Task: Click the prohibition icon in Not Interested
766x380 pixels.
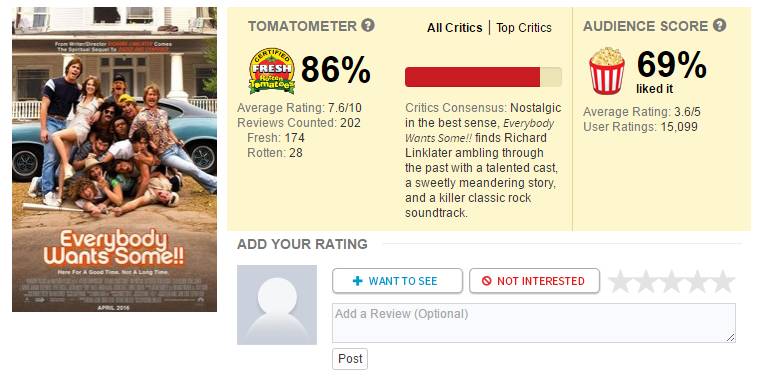Action: (486, 281)
